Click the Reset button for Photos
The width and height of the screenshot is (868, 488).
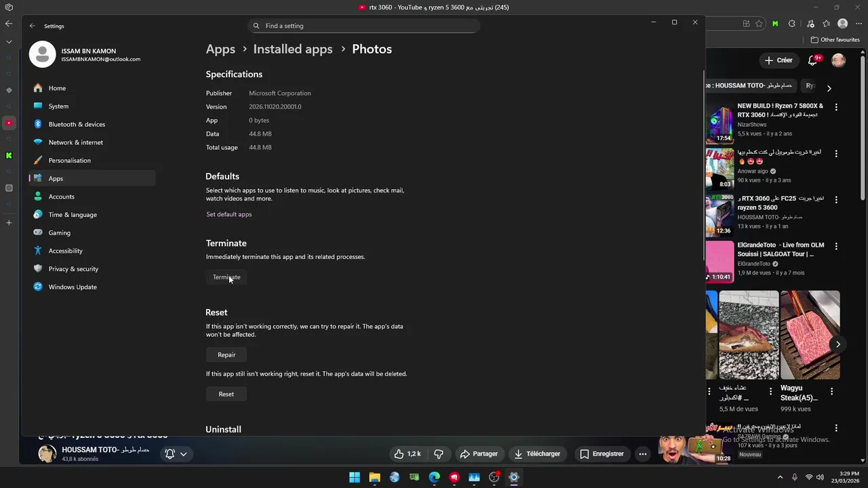pos(226,394)
